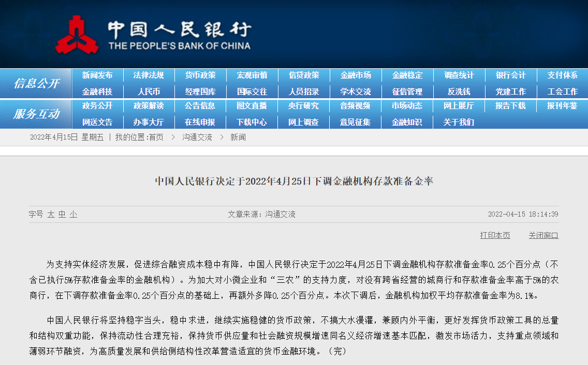Select 人民币 in navigation
The image size is (588, 365).
tap(149, 92)
